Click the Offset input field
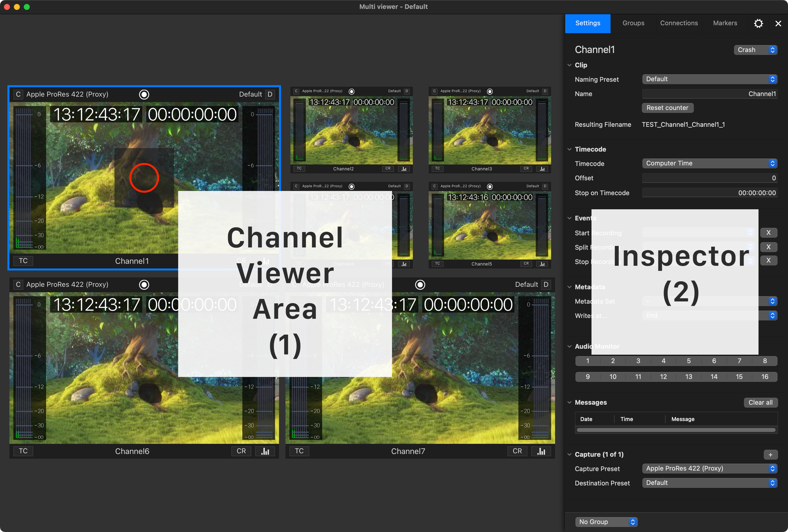The height and width of the screenshot is (532, 788). (x=709, y=178)
